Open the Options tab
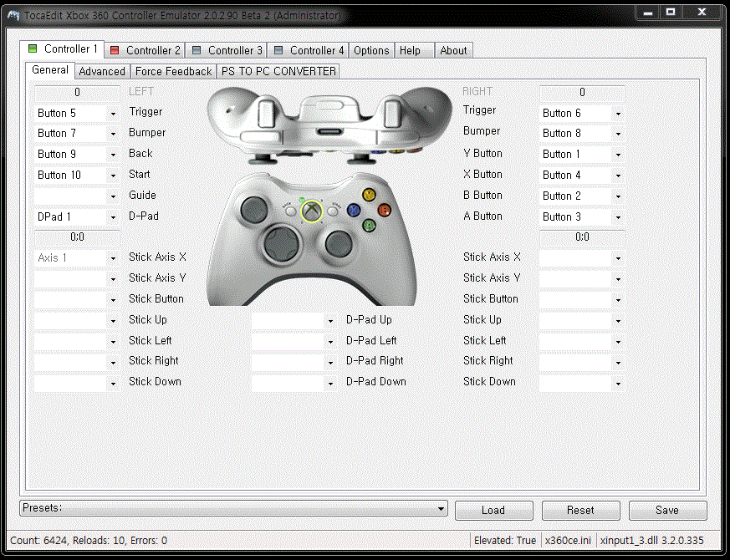730x560 pixels. (x=371, y=50)
